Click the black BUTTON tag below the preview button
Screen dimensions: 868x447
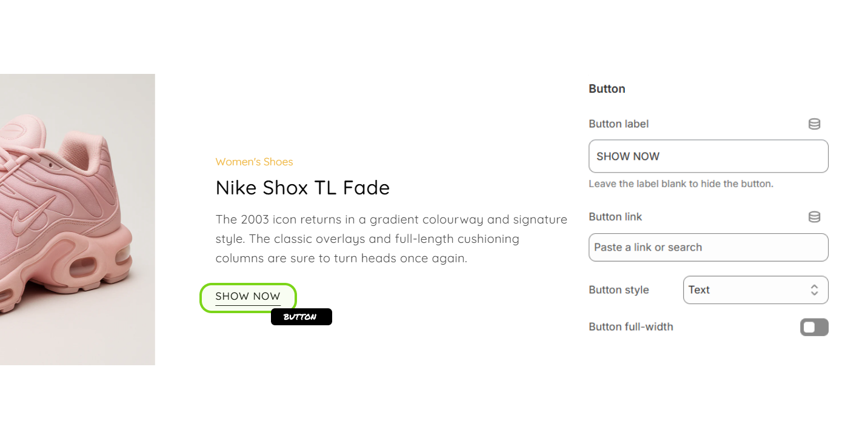point(301,317)
